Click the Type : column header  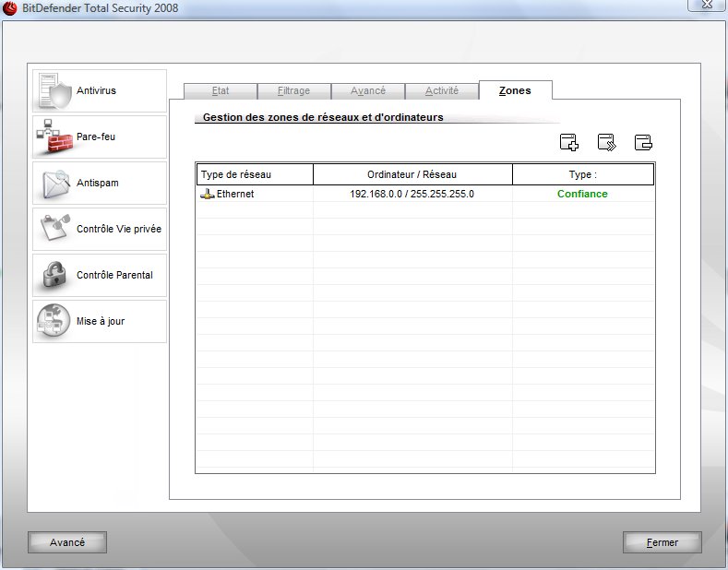click(583, 174)
